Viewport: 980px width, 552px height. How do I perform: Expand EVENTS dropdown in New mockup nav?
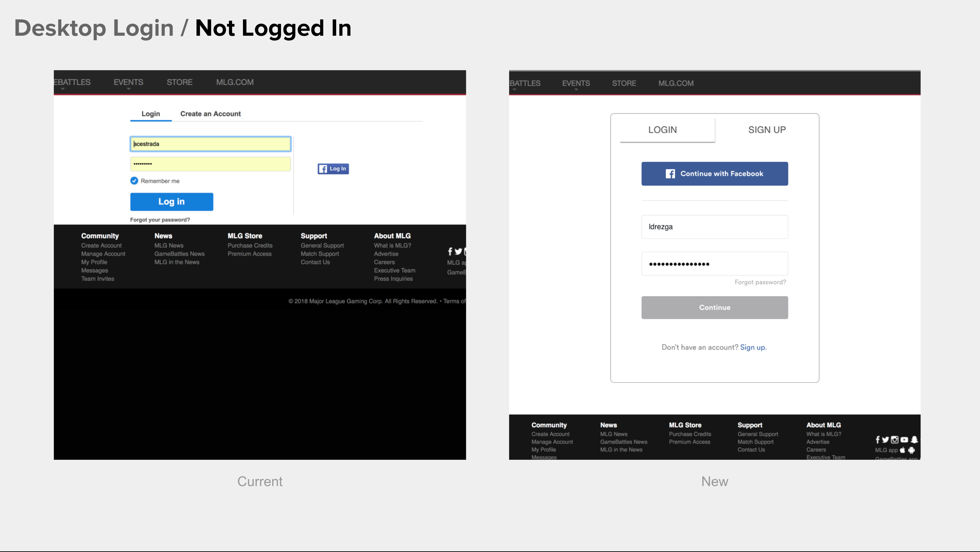tap(576, 84)
